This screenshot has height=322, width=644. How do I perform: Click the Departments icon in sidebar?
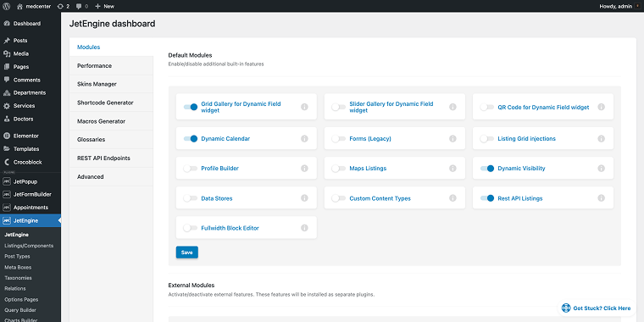tap(7, 93)
